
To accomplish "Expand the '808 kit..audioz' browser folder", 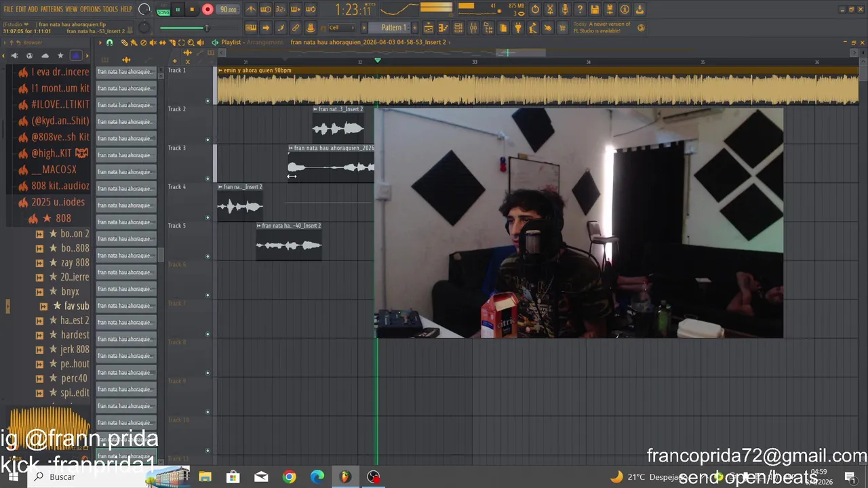I will click(54, 186).
